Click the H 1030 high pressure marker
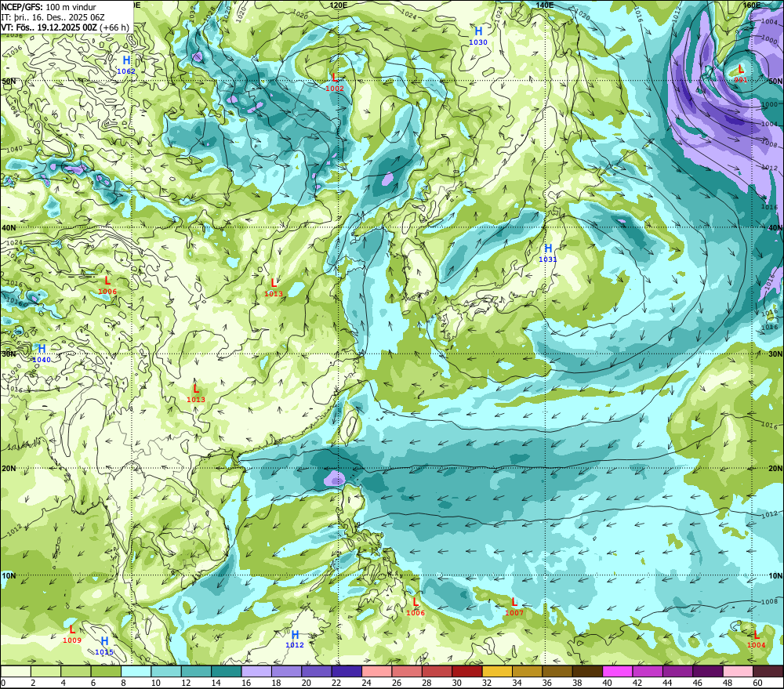784x689 pixels. (x=478, y=36)
